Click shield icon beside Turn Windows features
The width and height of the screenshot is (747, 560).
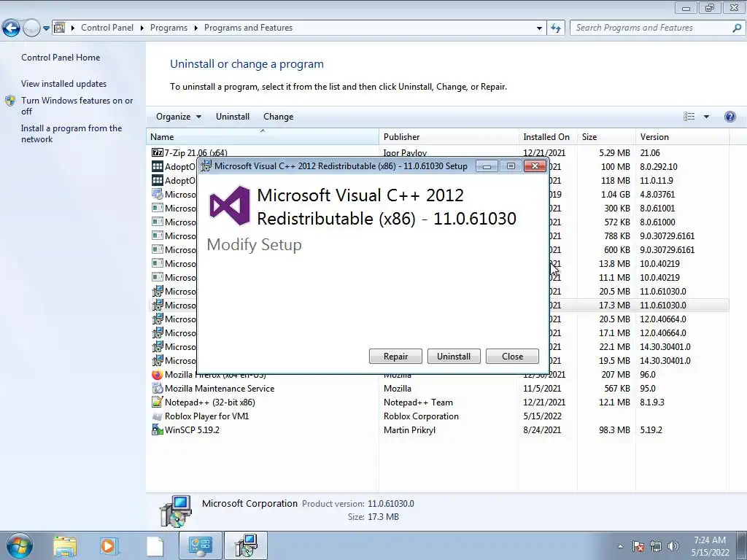10,101
